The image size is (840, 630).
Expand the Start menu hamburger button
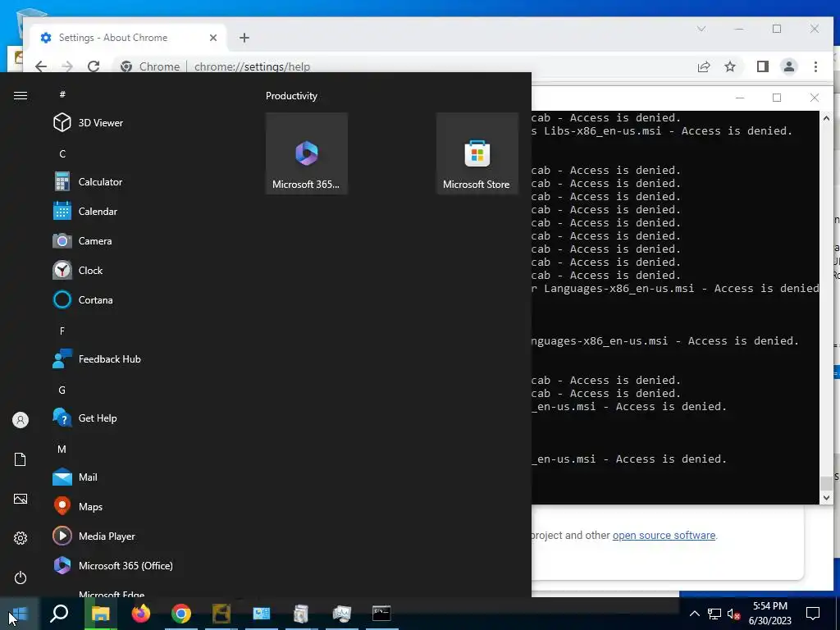(21, 95)
